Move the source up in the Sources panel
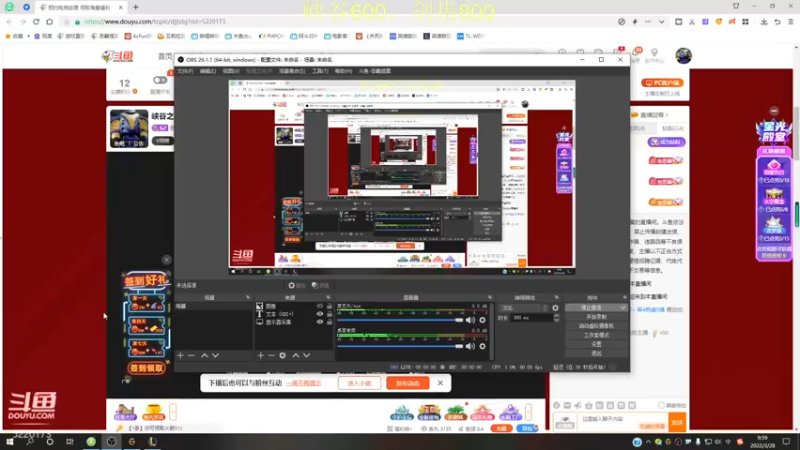The height and width of the screenshot is (450, 800). point(295,356)
